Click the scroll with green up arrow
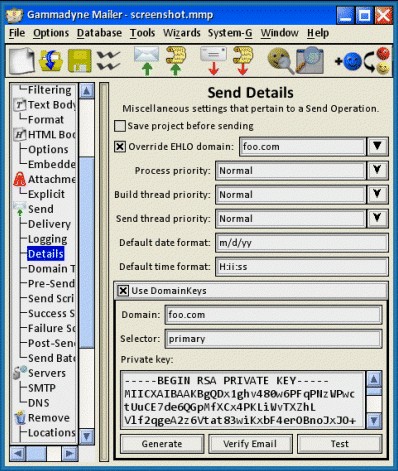398x471 pixels. click(175, 60)
